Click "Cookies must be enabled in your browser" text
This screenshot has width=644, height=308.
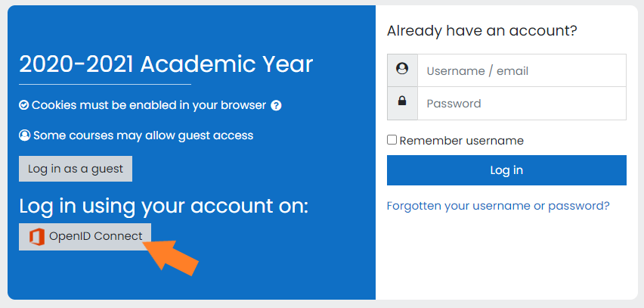149,105
